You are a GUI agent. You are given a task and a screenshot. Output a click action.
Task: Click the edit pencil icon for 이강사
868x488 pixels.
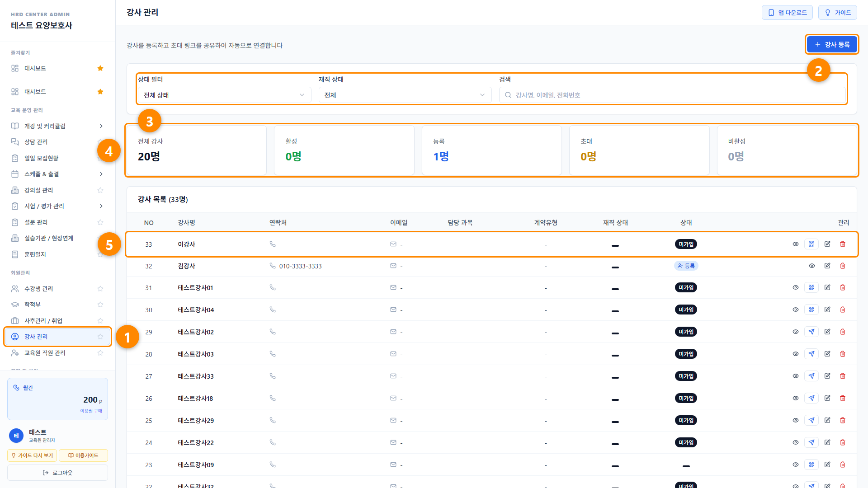pyautogui.click(x=827, y=244)
